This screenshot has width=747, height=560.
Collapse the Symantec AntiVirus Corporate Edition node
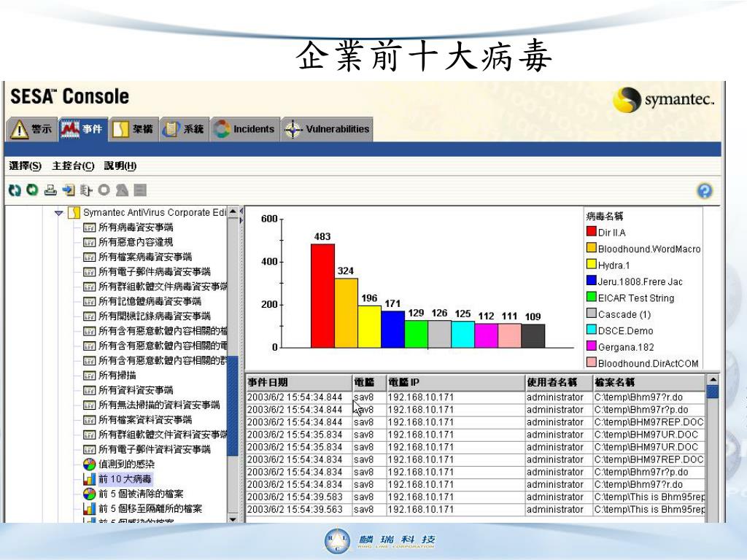pos(58,213)
